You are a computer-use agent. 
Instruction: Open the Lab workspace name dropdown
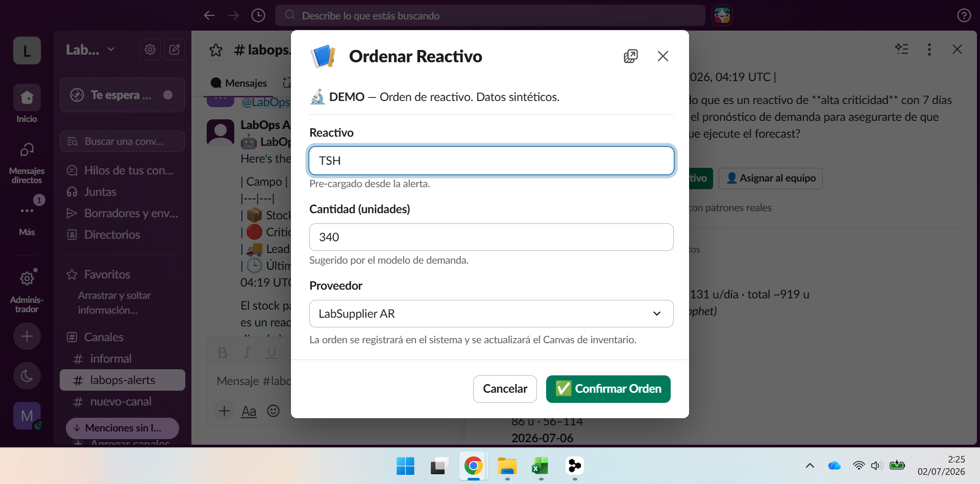click(90, 50)
